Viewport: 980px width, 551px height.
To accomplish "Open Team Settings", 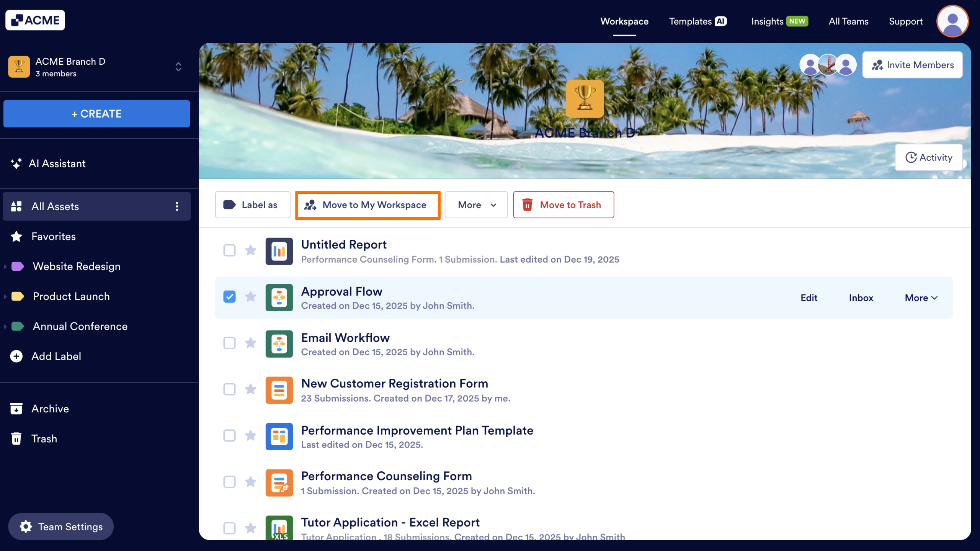I will tap(60, 526).
